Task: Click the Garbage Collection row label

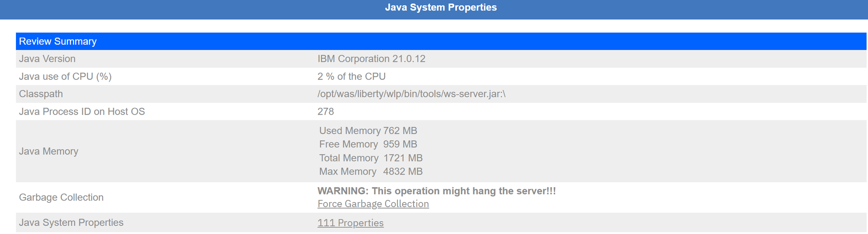Action: coord(61,197)
